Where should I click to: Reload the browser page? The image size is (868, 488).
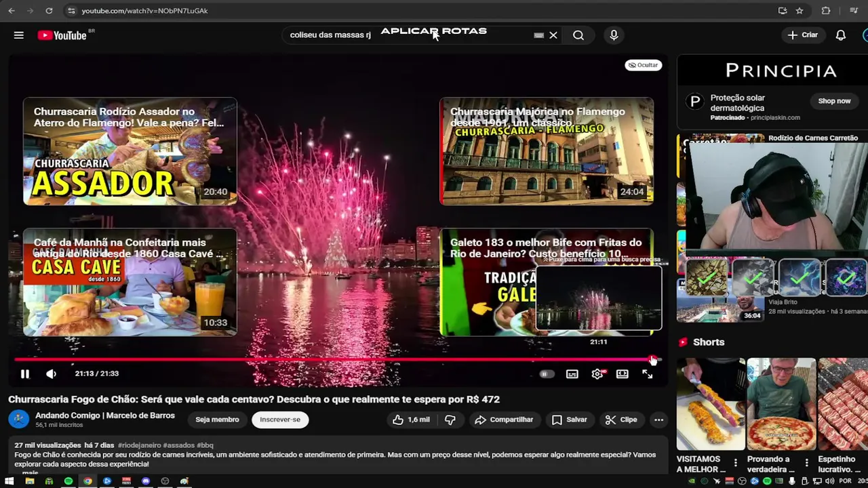pyautogui.click(x=49, y=11)
